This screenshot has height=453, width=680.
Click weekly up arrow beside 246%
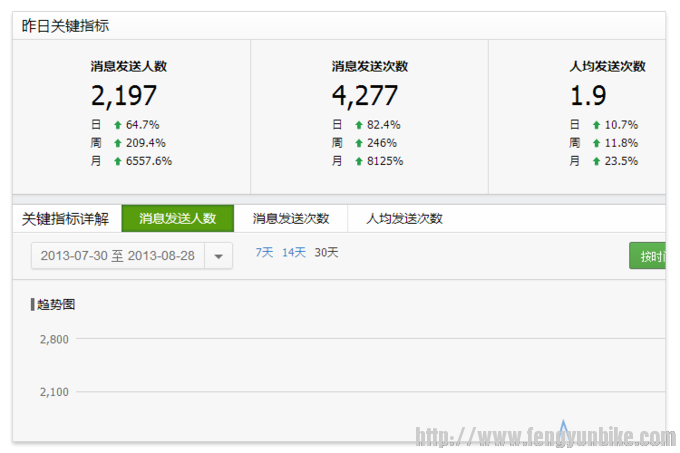point(359,143)
